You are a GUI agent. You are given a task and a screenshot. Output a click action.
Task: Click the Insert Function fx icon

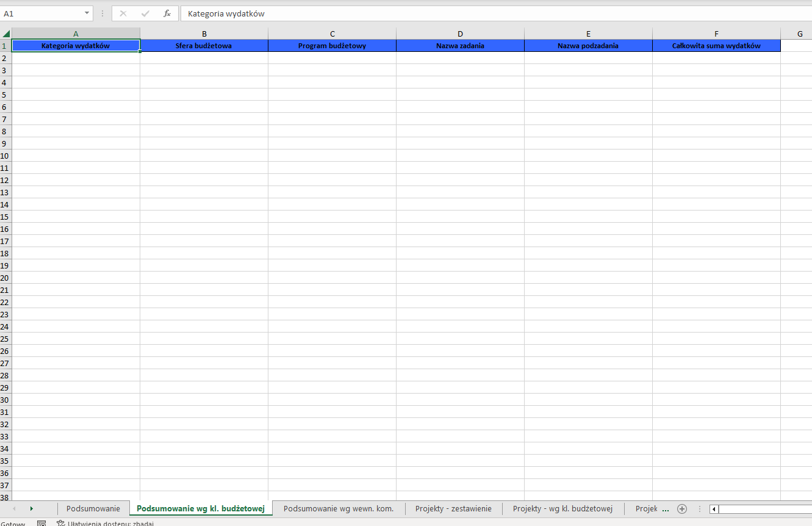[x=167, y=13]
